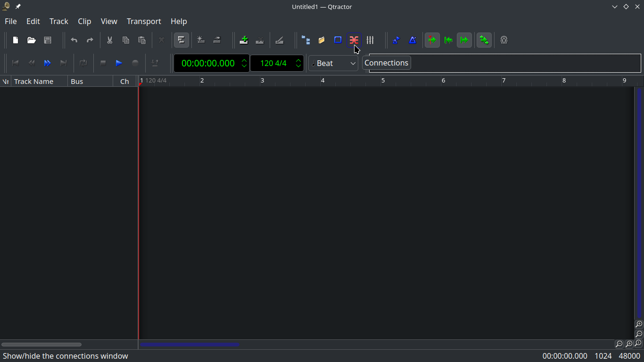
Task: Open the Beat snap dropdown
Action: point(333,63)
